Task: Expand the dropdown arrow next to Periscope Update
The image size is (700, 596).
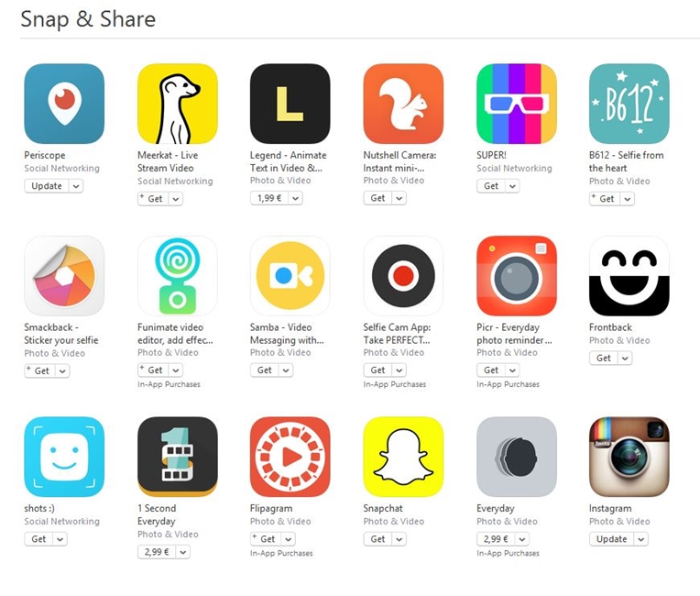Action: coord(76,186)
